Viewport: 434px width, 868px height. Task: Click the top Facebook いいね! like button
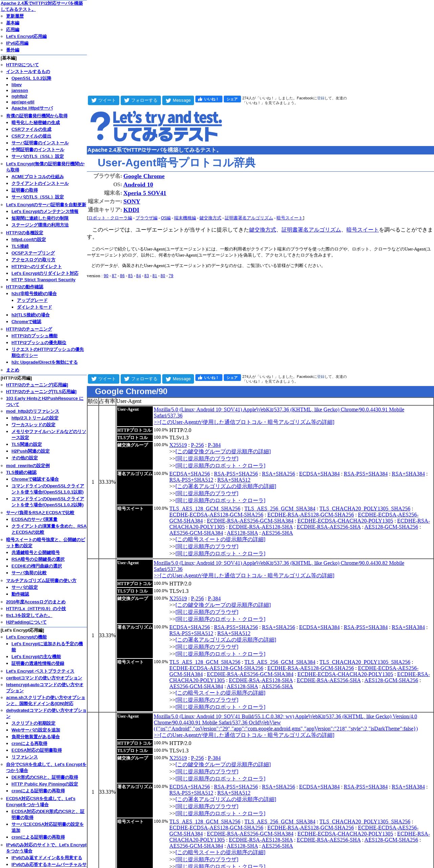pyautogui.click(x=209, y=99)
